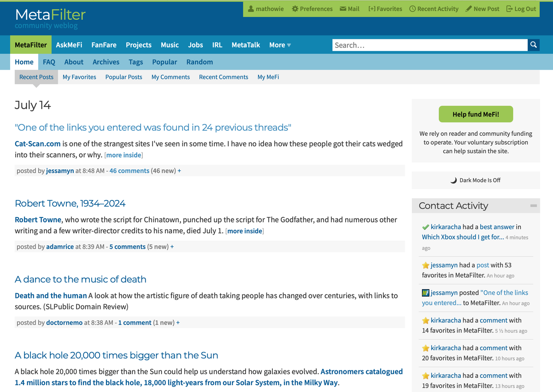This screenshot has width=553, height=392.
Task: Click the search magnifier icon
Action: [x=534, y=45]
